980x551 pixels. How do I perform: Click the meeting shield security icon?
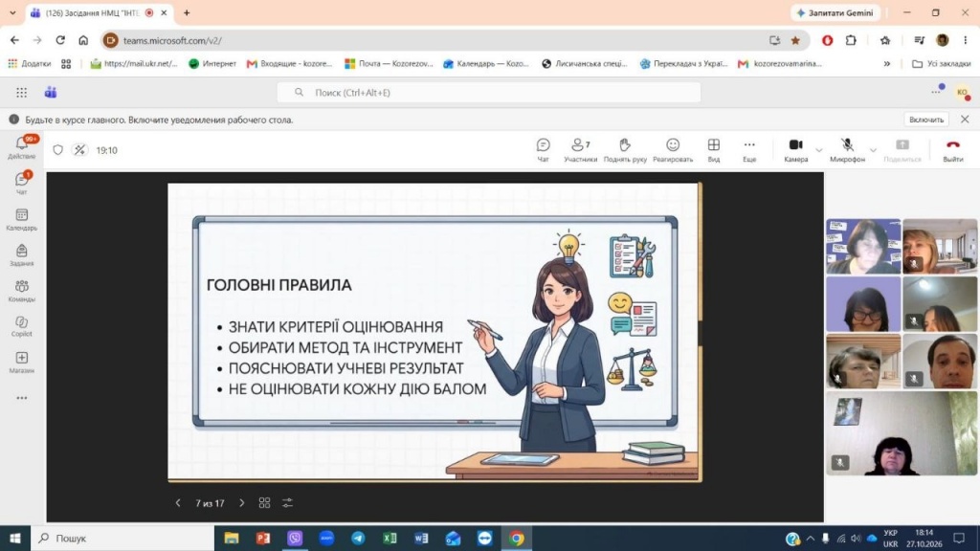[58, 150]
